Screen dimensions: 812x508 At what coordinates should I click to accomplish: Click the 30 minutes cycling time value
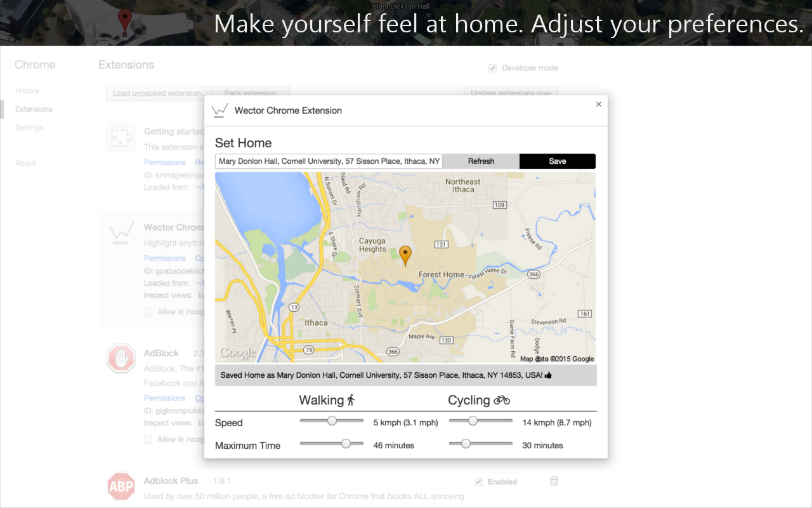pyautogui.click(x=543, y=445)
